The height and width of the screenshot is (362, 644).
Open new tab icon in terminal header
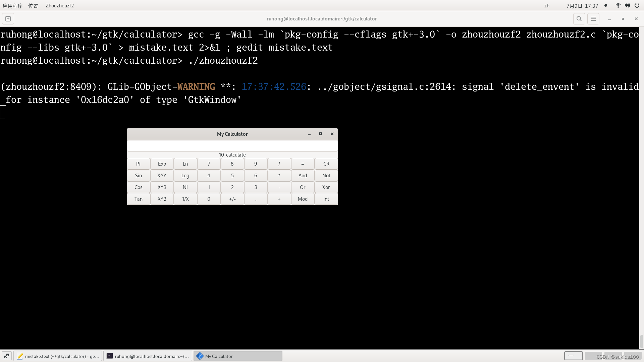(x=8, y=19)
